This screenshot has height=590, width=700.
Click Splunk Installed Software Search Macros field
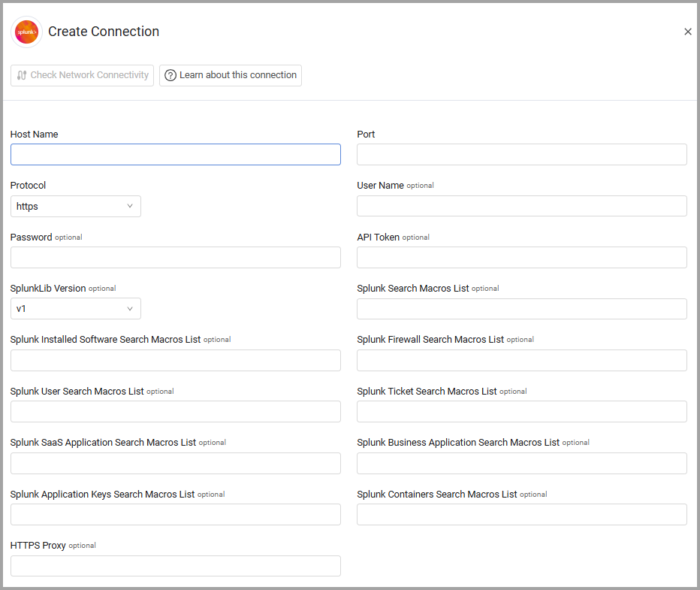175,361
